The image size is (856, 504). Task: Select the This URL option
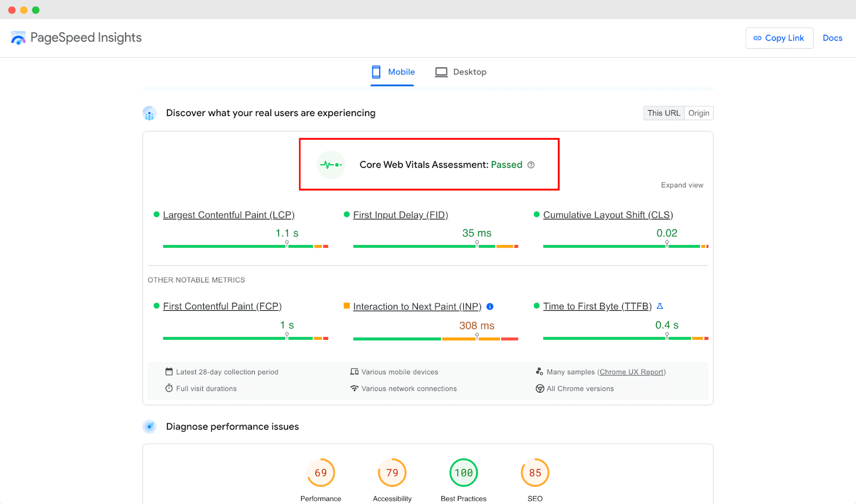point(663,113)
